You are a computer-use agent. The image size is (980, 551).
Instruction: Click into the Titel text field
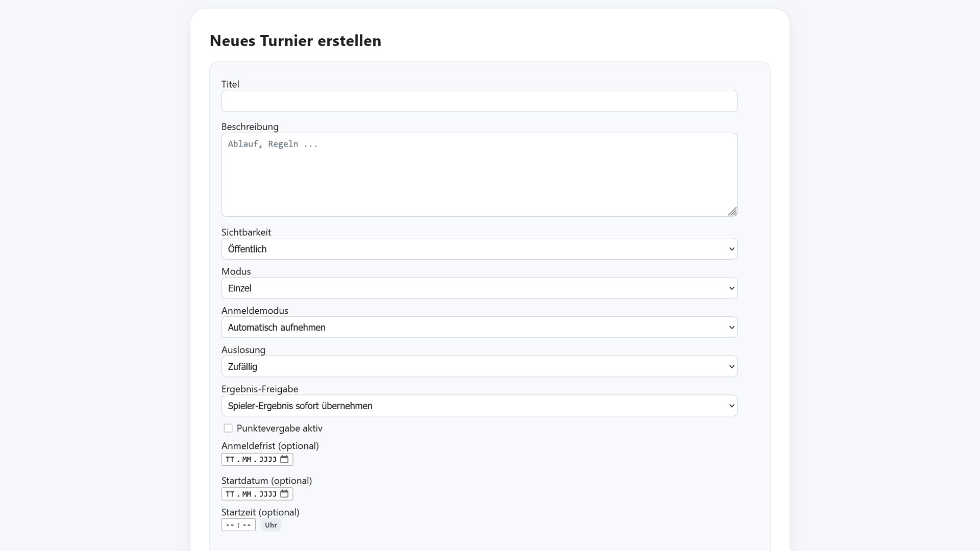click(x=479, y=101)
